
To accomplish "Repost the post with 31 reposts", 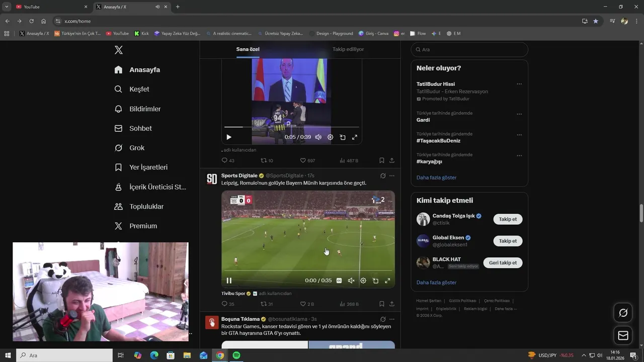I will [x=267, y=304].
